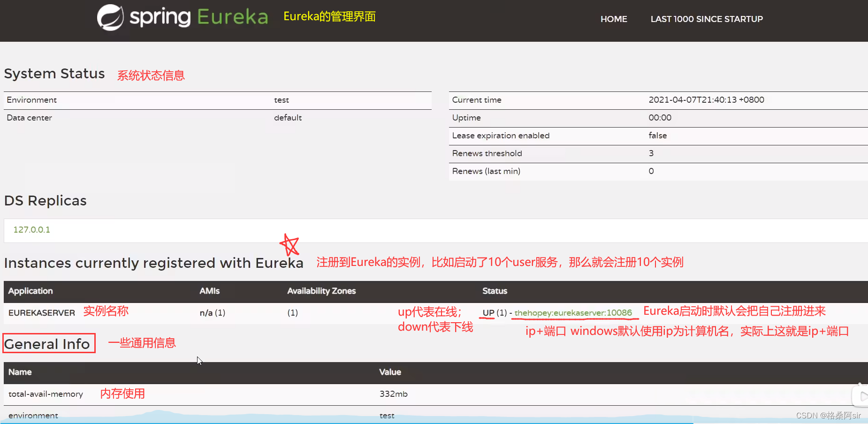This screenshot has height=424, width=868.
Task: Click the 'test' value in Environment row
Action: 282,100
